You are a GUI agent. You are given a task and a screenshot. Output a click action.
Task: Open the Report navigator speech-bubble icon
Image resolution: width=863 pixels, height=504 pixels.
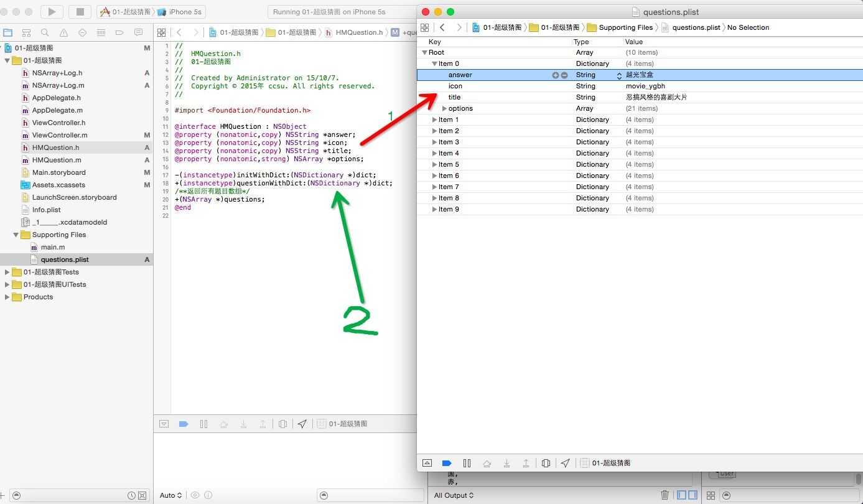coord(138,32)
